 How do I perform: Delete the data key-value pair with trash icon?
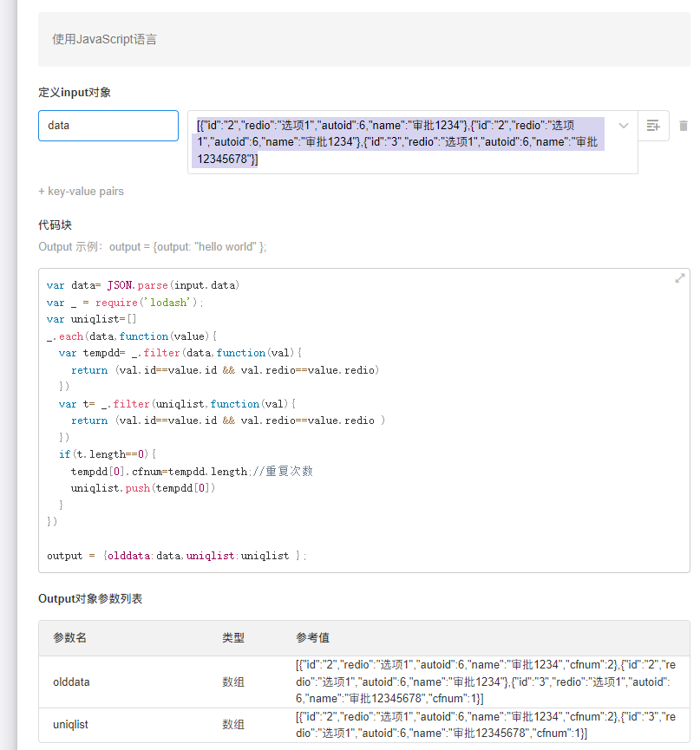684,126
